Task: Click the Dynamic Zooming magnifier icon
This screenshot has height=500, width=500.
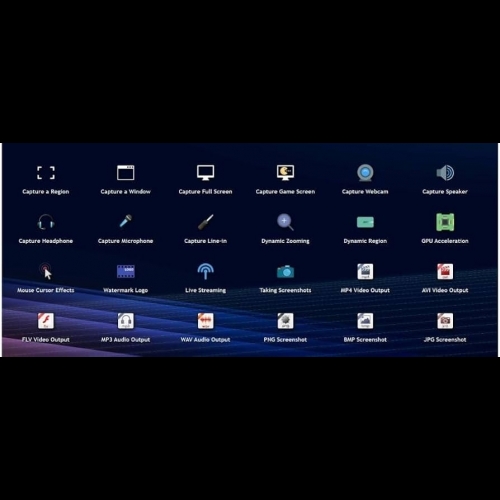Action: point(285,222)
